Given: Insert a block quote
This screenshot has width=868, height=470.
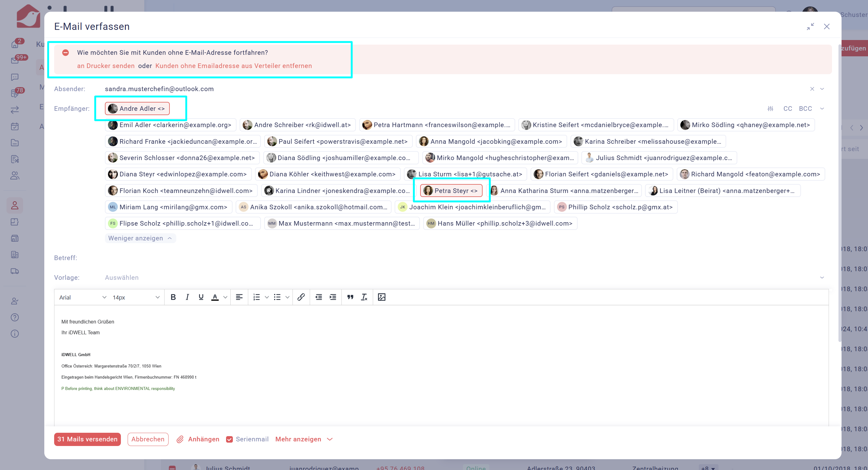Looking at the screenshot, I should (x=350, y=297).
